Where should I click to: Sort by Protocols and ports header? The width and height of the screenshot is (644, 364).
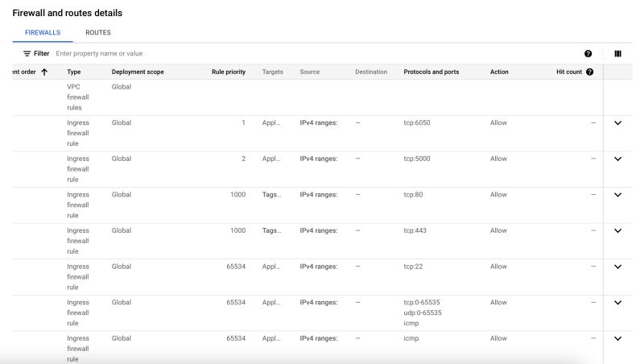click(431, 72)
